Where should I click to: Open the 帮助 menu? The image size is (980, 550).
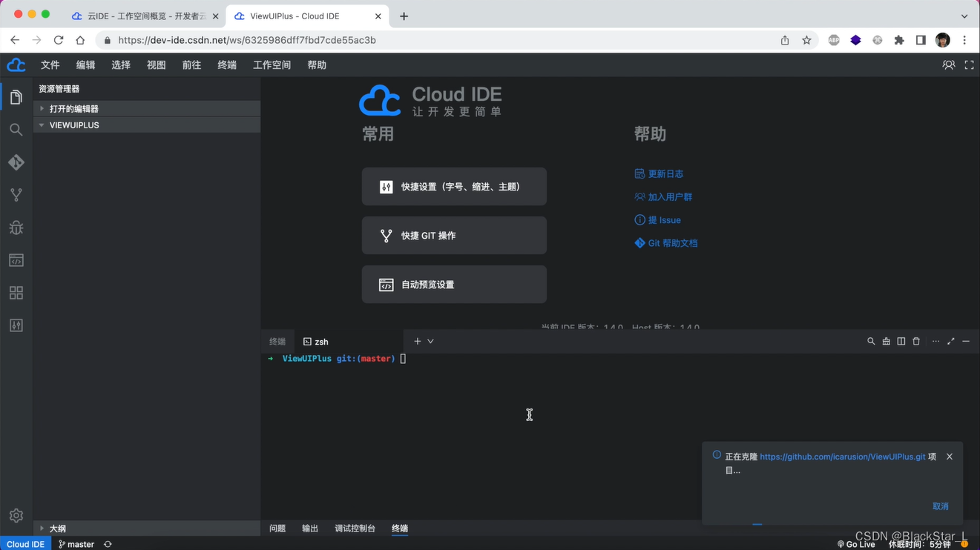tap(317, 65)
